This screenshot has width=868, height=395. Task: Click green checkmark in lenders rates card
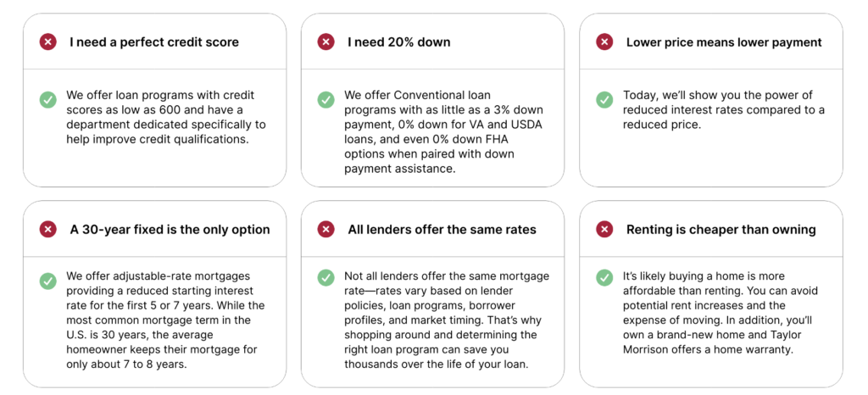(x=326, y=277)
